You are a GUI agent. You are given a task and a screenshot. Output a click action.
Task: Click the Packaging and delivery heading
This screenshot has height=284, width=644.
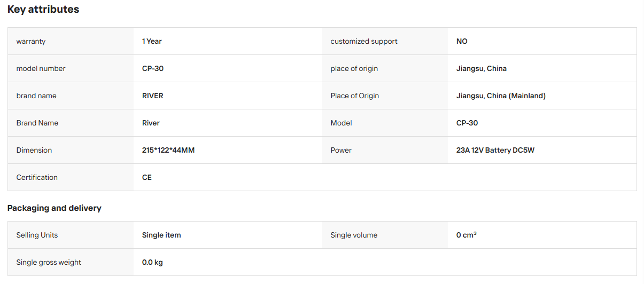click(x=55, y=208)
